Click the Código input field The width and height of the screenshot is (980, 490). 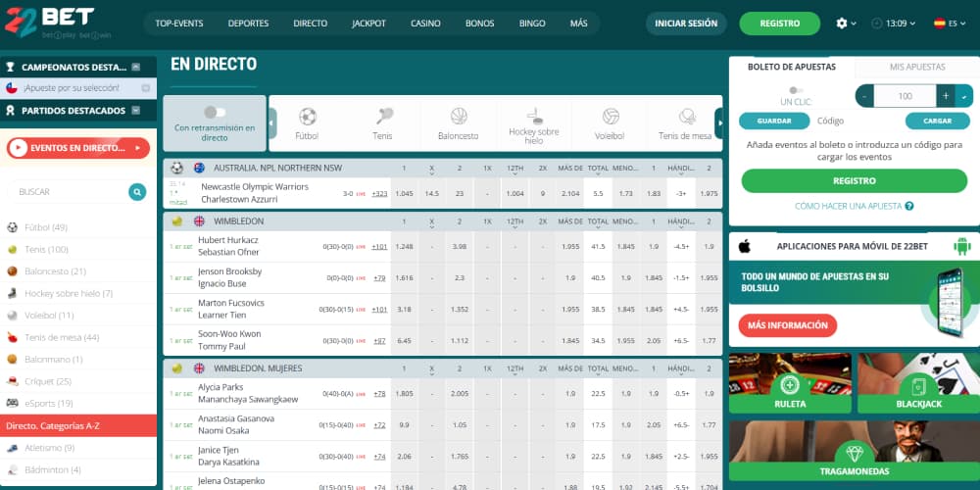click(x=857, y=122)
